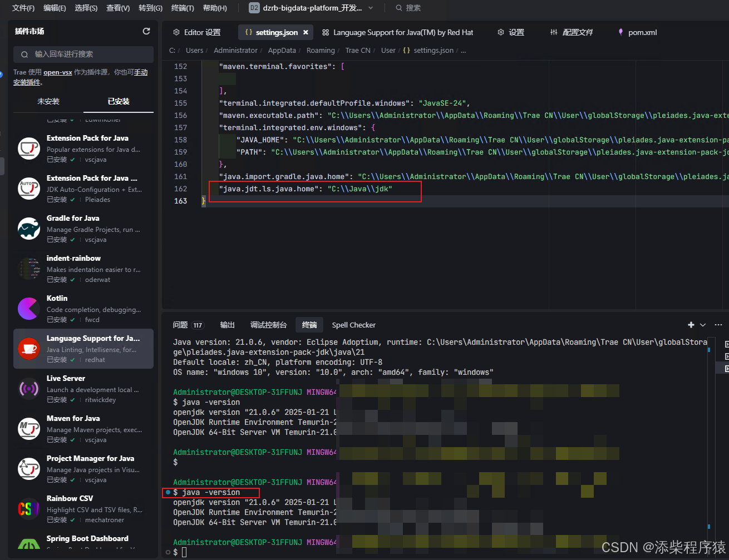Select the Gradle for Java extension title
This screenshot has height=560, width=729.
pyautogui.click(x=73, y=218)
